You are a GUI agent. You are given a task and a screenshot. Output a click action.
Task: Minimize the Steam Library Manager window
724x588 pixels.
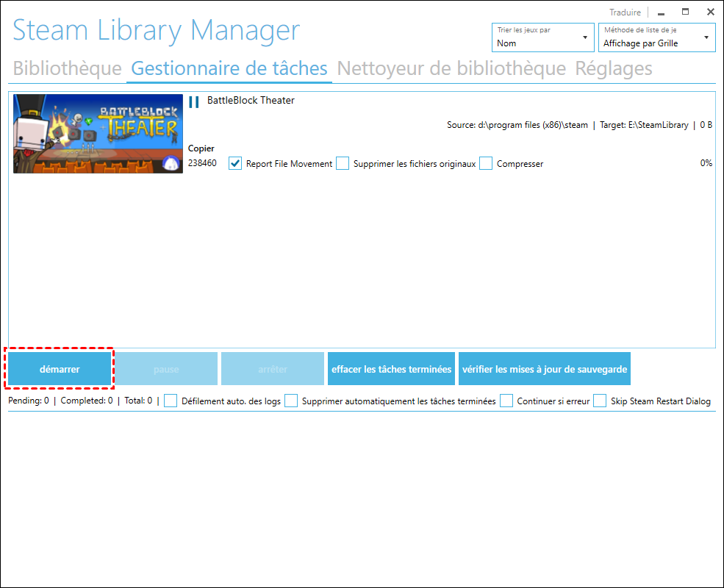pos(662,13)
